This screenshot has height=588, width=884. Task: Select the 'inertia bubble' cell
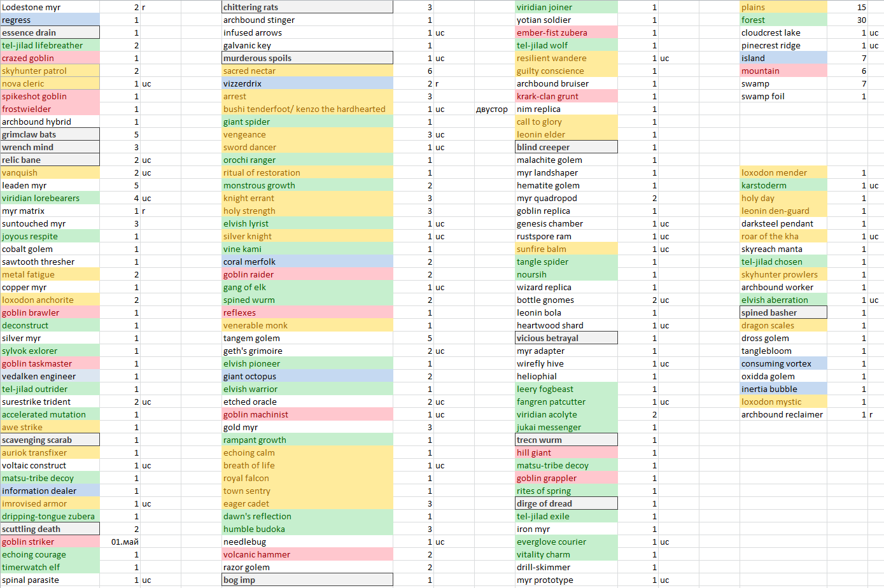783,389
